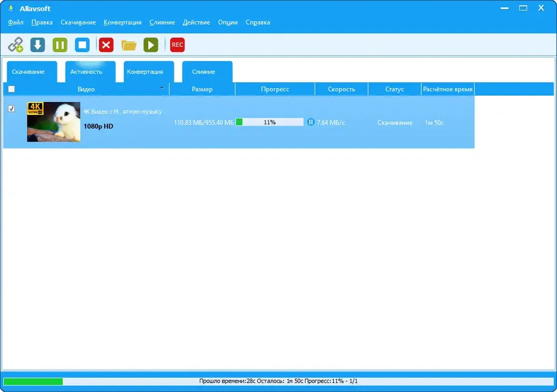The width and height of the screenshot is (557, 392).
Task: Select the bunny video thumbnail
Action: (53, 122)
